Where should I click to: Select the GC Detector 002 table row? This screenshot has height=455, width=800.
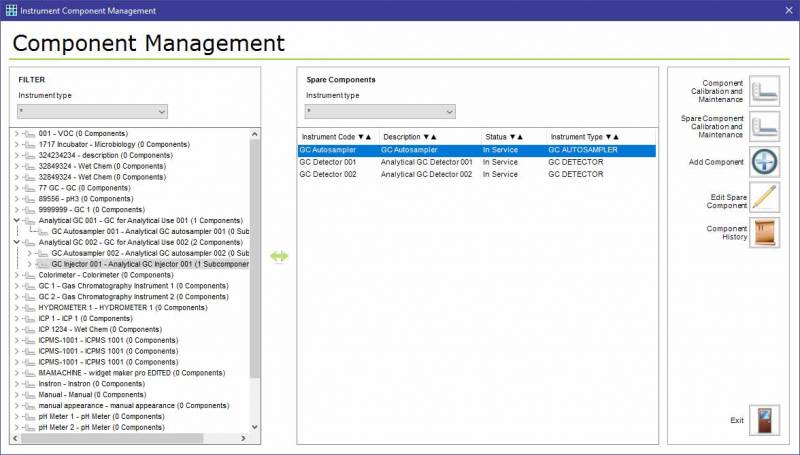(x=328, y=174)
